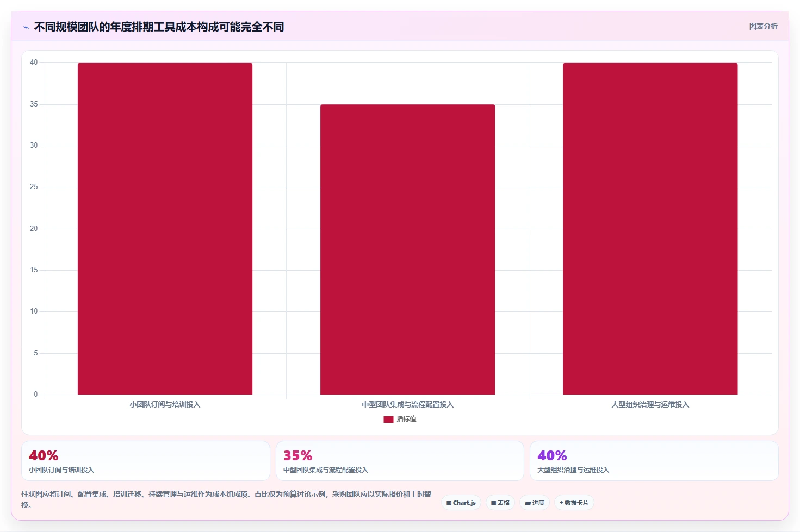Click the x-axis label 大型组织治理与运维投入
Viewport: 800px width, 532px height.
click(x=650, y=404)
